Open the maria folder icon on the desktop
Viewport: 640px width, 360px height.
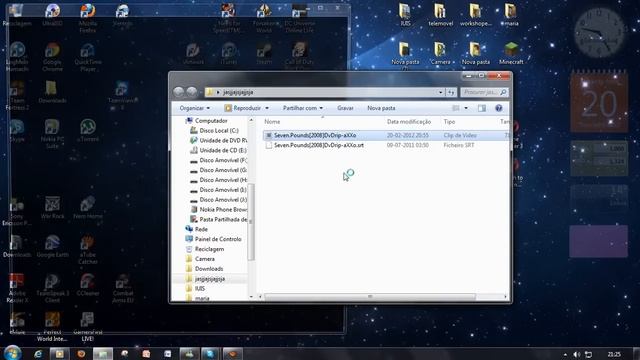point(511,15)
